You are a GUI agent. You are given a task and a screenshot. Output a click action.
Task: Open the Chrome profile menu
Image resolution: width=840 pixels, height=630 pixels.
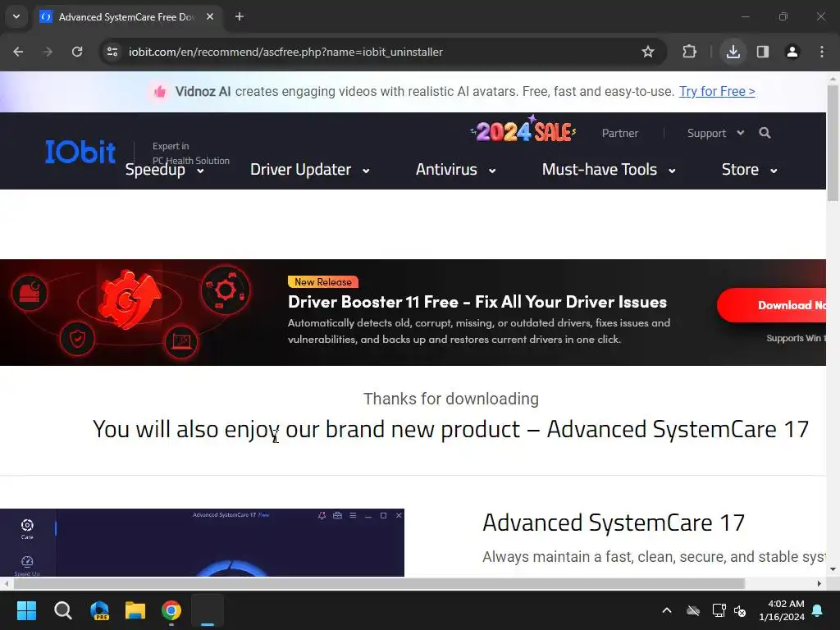(792, 52)
